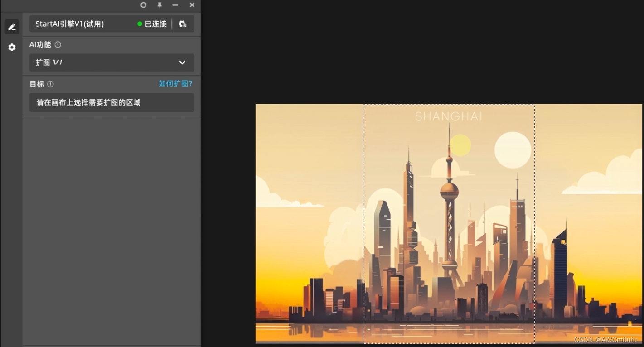
Task: Click the info icon next to 目标
Action: pos(50,84)
